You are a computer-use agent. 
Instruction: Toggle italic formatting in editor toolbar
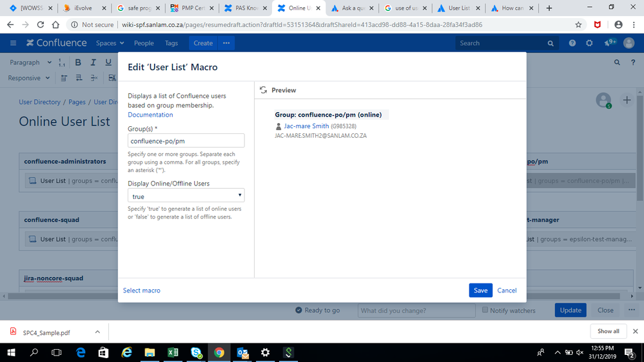93,62
